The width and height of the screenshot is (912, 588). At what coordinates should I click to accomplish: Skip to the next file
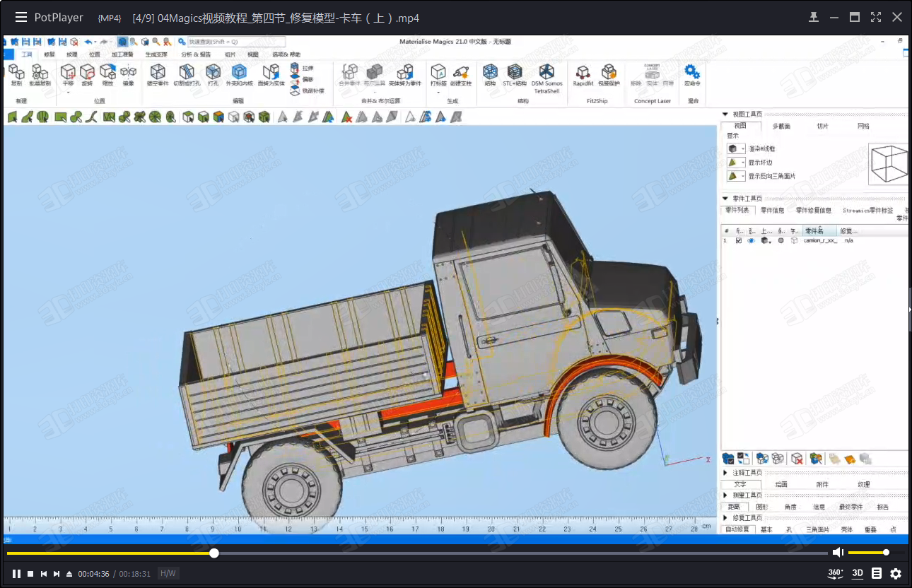click(57, 574)
